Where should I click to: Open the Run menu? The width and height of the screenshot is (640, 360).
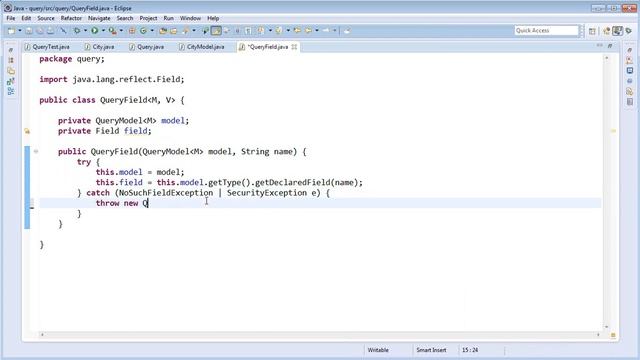[169, 18]
